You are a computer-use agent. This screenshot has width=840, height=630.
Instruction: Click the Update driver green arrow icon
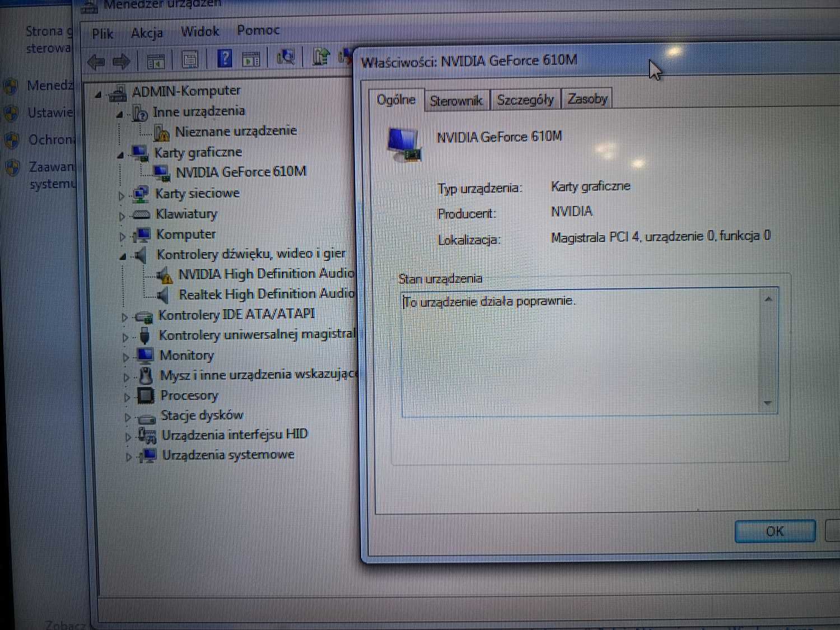[x=321, y=57]
